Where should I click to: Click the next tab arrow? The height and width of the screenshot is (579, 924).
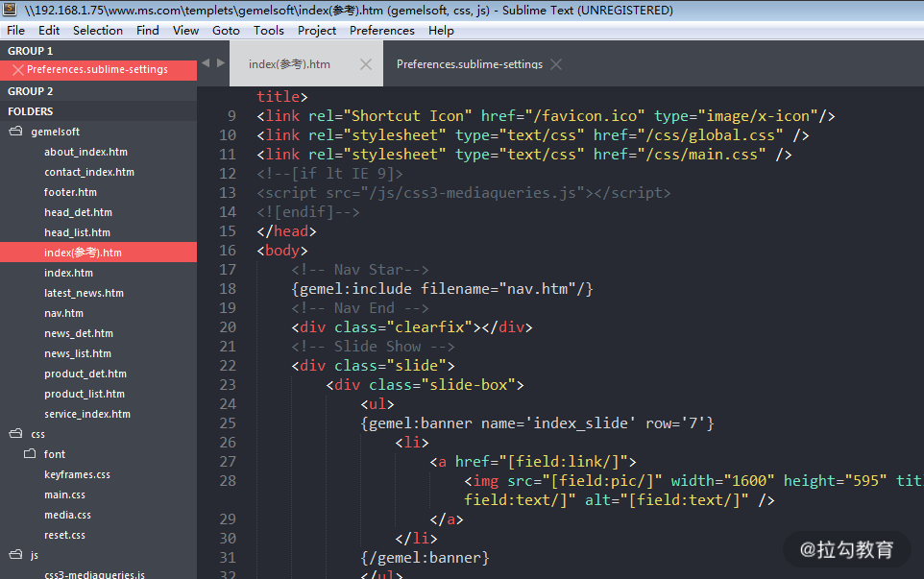click(x=221, y=62)
